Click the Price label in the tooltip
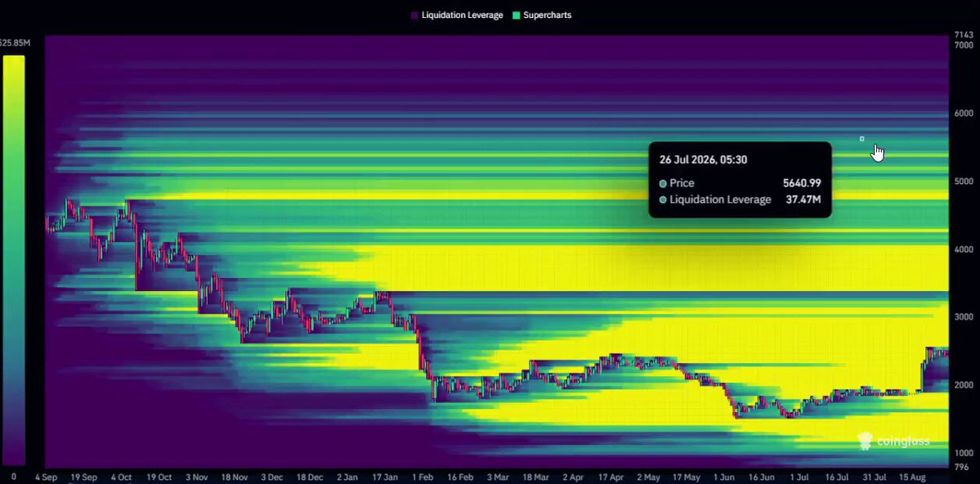The width and height of the screenshot is (980, 484). tap(682, 183)
